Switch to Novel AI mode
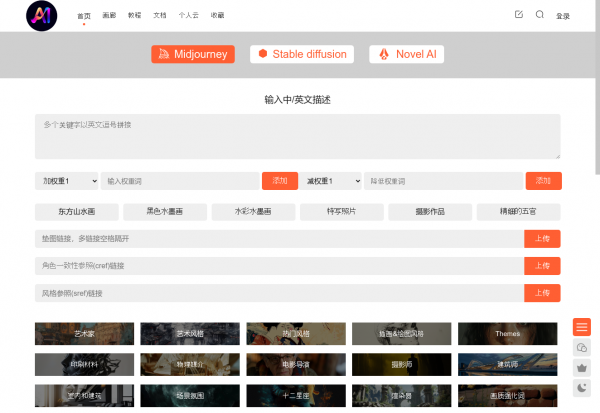This screenshot has width=600, height=413. pyautogui.click(x=406, y=54)
